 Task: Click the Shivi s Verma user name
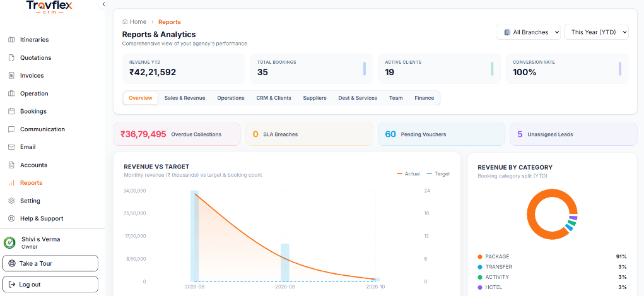40,239
